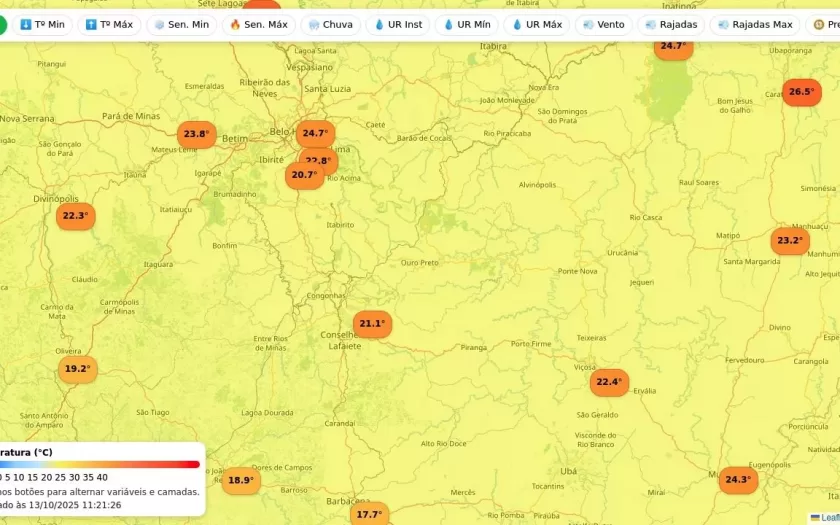The image size is (840, 525).
Task: Open the 21.1° marker near Conselheiro Lafaiete
Action: click(372, 324)
